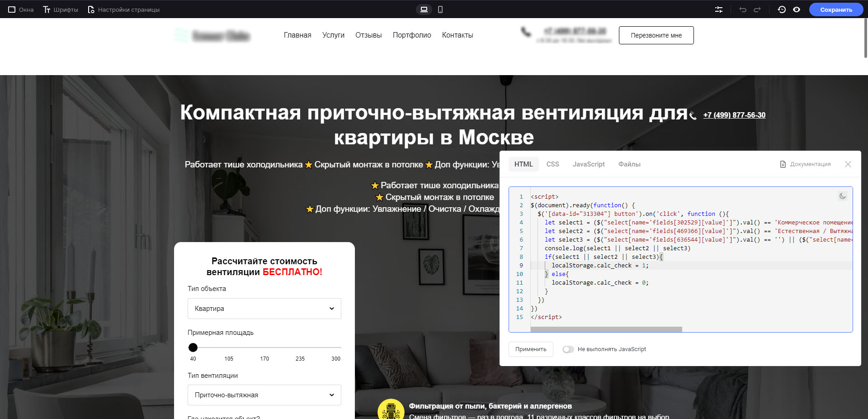Click the Примерная площадь label
The image size is (868, 419).
221,333
